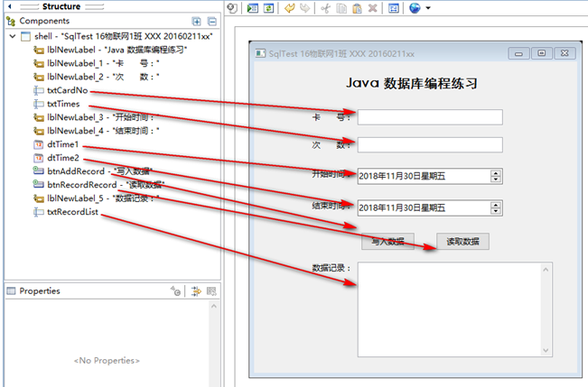Click the Cut scissors toolbar icon
The image size is (588, 387).
coord(325,8)
